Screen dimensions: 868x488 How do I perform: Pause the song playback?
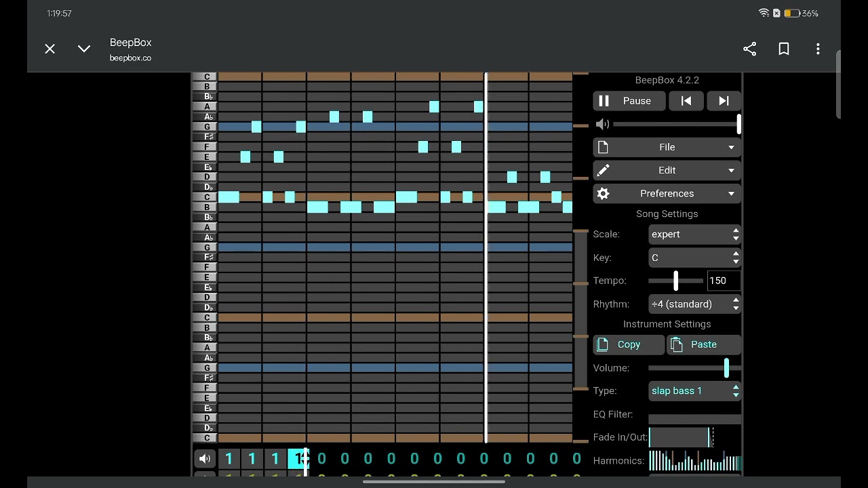coord(629,101)
